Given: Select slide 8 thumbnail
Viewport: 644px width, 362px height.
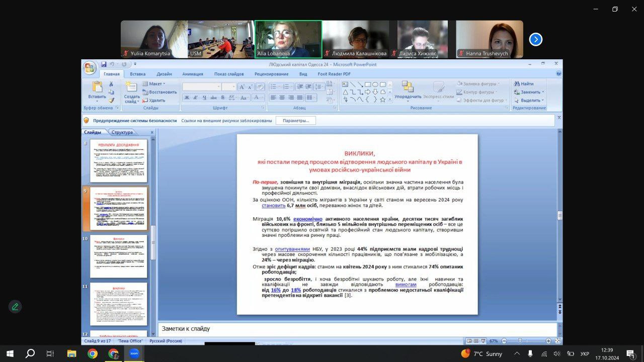Looking at the screenshot, I should (x=119, y=161).
